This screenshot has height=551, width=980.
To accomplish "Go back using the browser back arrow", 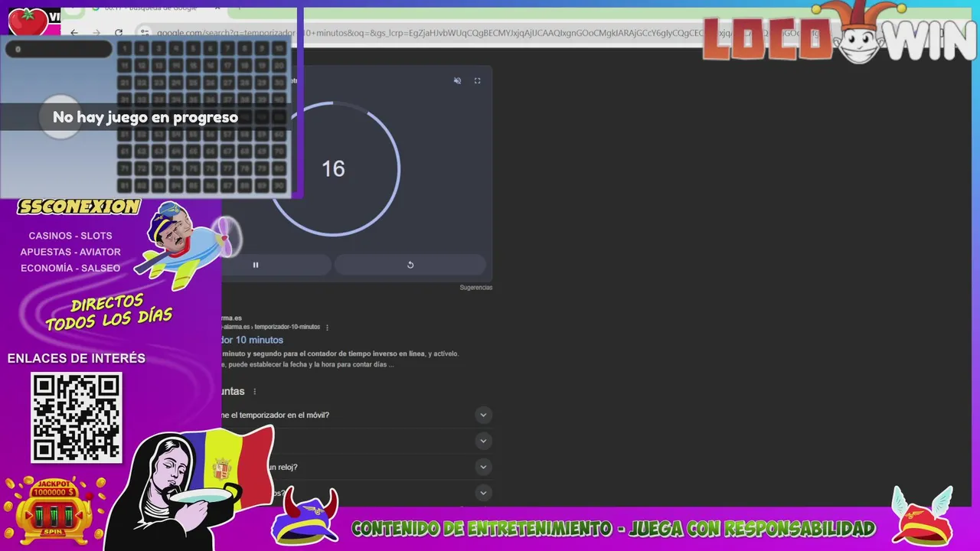I will 74,33.
